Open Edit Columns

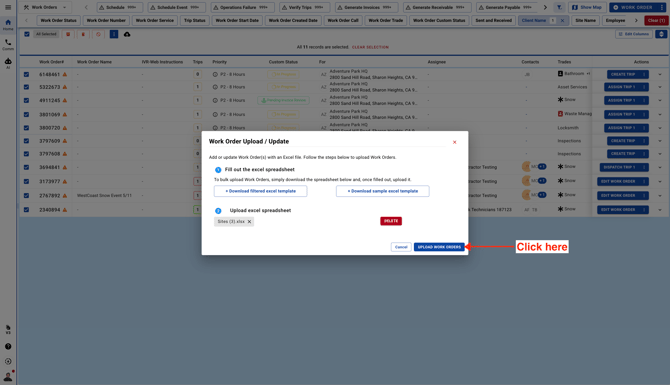click(634, 34)
